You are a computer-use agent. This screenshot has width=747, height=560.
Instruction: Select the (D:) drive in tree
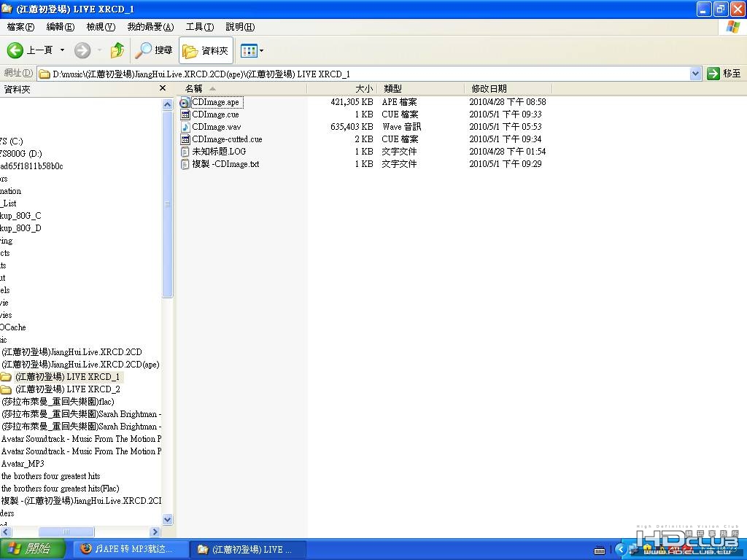coord(21,154)
